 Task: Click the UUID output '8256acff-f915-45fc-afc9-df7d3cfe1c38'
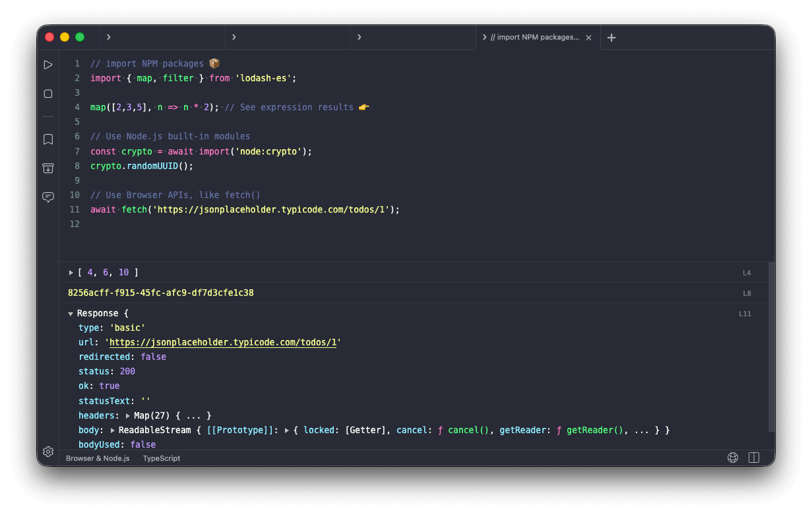coord(161,292)
